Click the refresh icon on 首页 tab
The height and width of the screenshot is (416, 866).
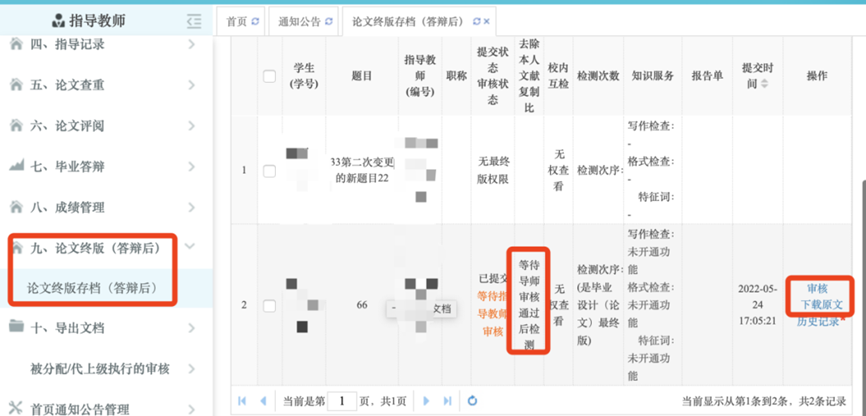[255, 21]
